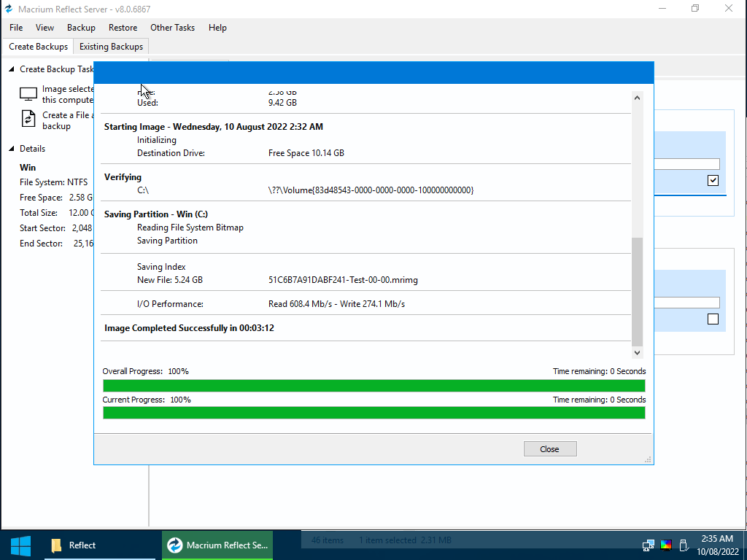This screenshot has height=560, width=747.
Task: Tick the empty checkbox in lower disk panel
Action: 713,319
